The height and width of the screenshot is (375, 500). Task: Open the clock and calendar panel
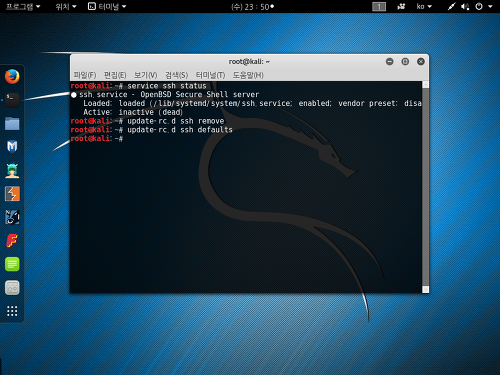tap(252, 7)
